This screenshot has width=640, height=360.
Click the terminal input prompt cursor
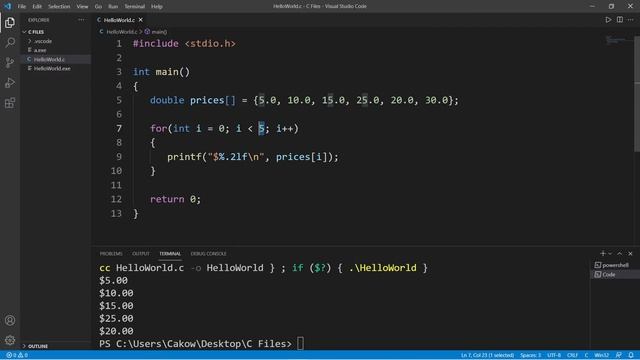click(x=300, y=344)
